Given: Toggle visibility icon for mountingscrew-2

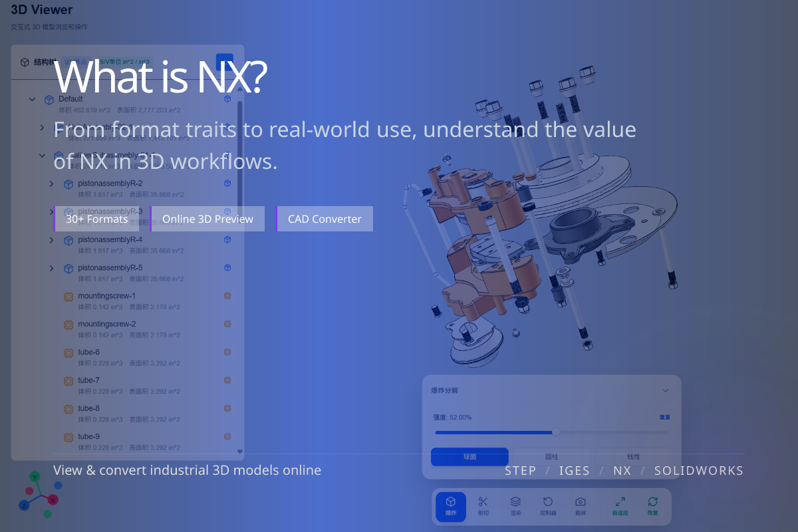Looking at the screenshot, I should 227,324.
